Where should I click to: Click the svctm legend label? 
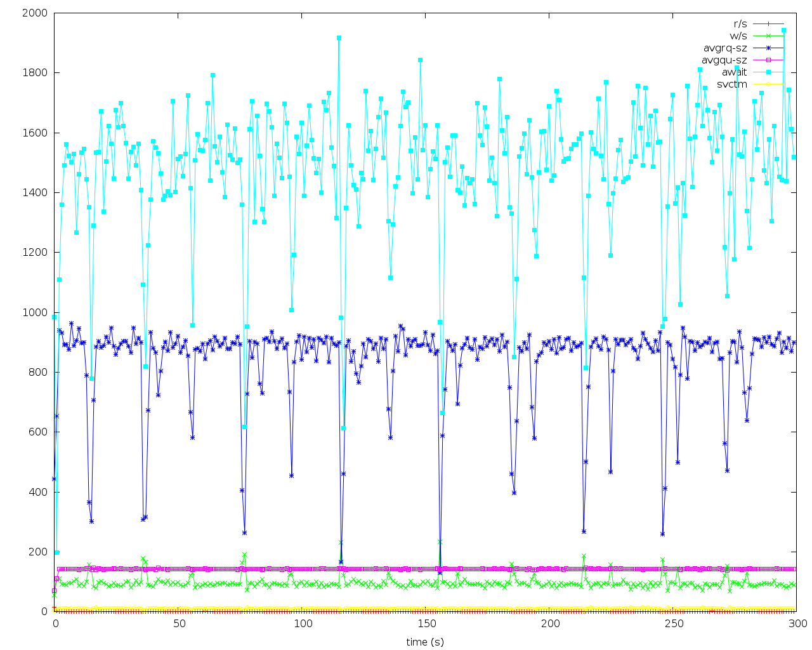(732, 84)
